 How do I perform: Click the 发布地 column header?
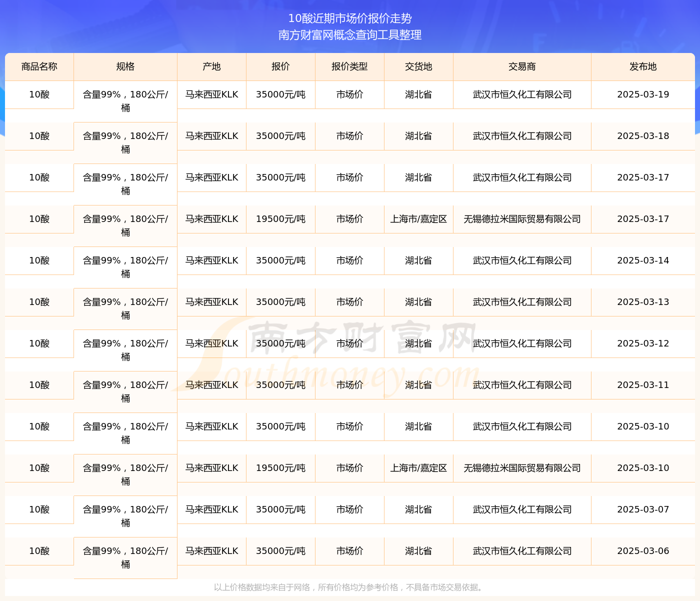pyautogui.click(x=643, y=66)
